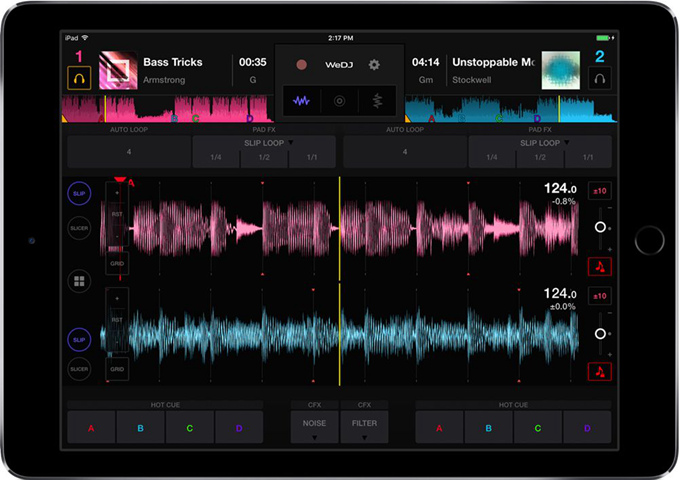Switch to the jog wheel view icon
This screenshot has height=480, width=680.
coord(340,101)
